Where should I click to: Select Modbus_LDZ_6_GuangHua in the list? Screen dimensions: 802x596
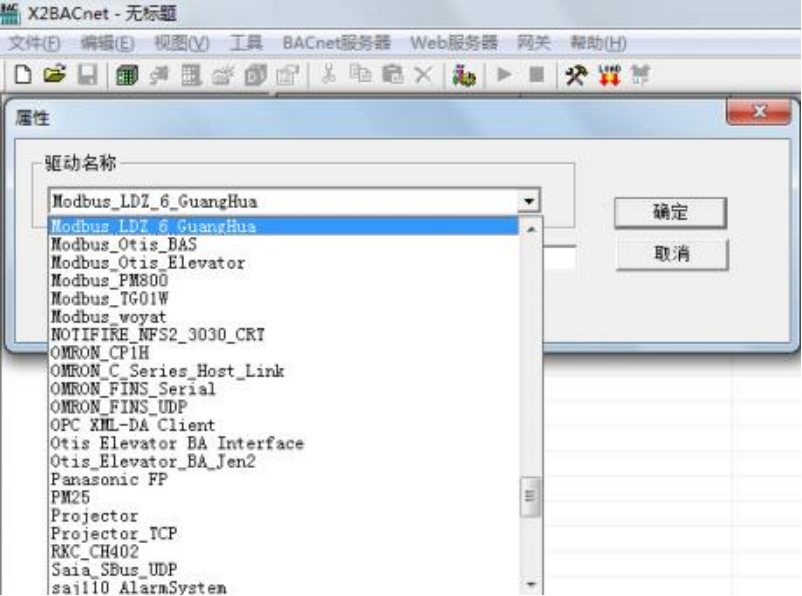pos(283,226)
